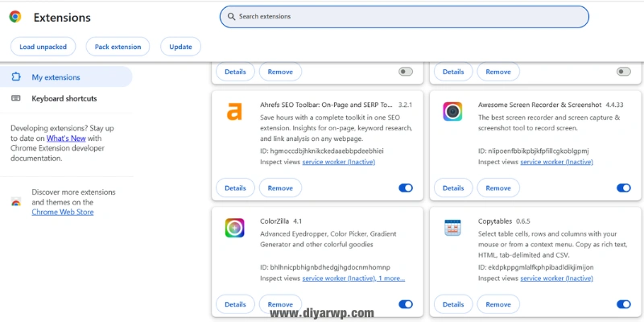This screenshot has width=644, height=322.
Task: Open My extensions in the sidebar
Action: click(x=56, y=77)
